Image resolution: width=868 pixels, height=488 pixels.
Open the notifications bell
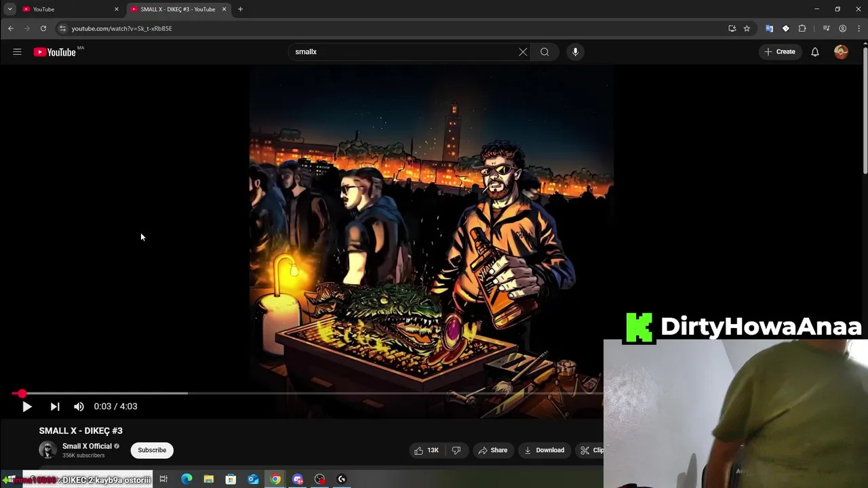click(815, 52)
